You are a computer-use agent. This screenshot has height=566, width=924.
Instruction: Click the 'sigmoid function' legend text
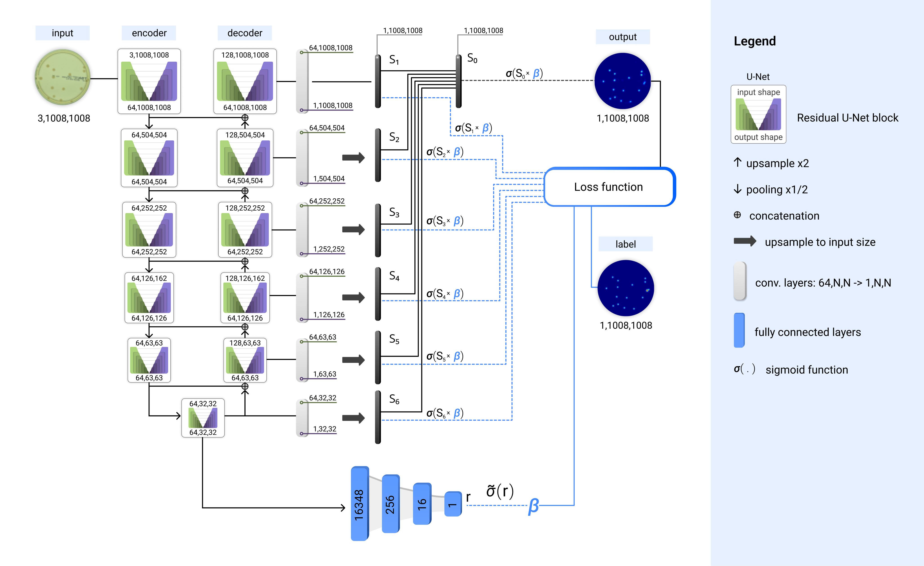(807, 370)
